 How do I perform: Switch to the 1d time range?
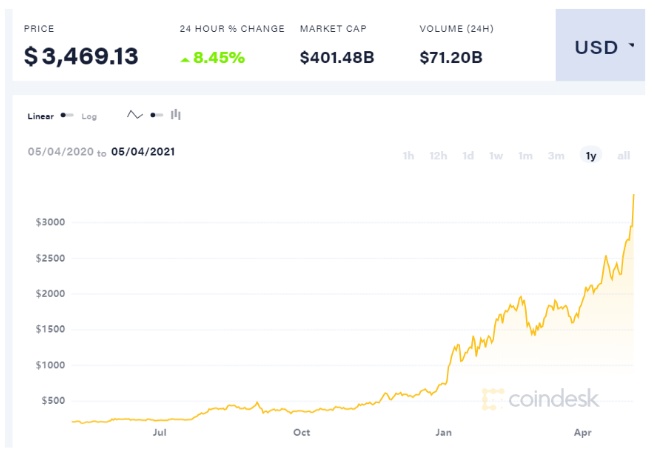click(468, 156)
